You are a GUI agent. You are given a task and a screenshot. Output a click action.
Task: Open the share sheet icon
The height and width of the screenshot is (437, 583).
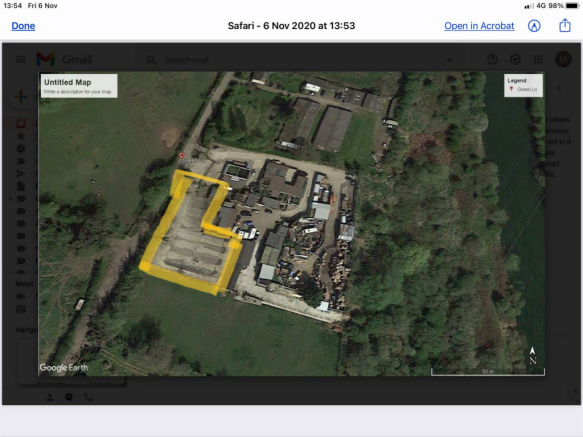click(x=565, y=25)
